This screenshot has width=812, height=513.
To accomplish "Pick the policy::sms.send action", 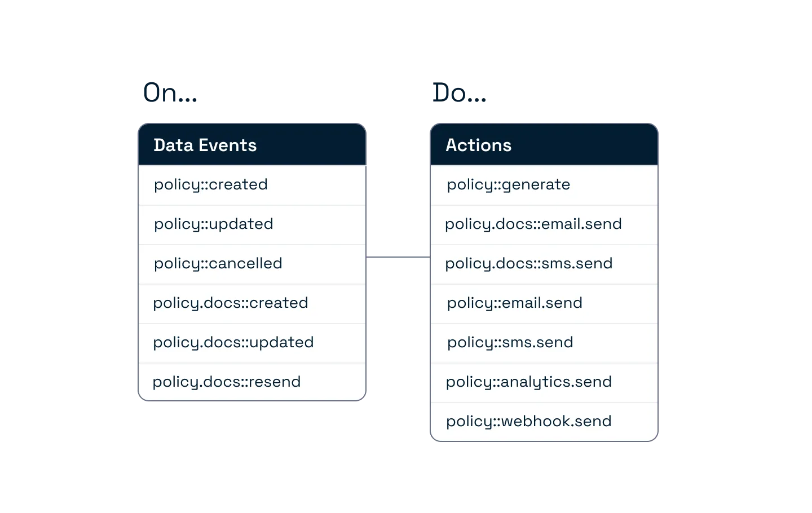I will pyautogui.click(x=544, y=343).
